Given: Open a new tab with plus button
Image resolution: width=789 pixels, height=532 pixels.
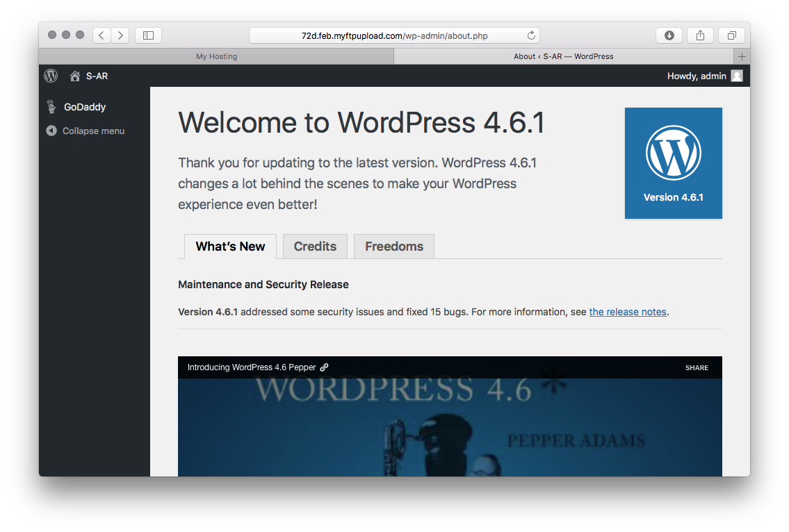Looking at the screenshot, I should [x=742, y=56].
